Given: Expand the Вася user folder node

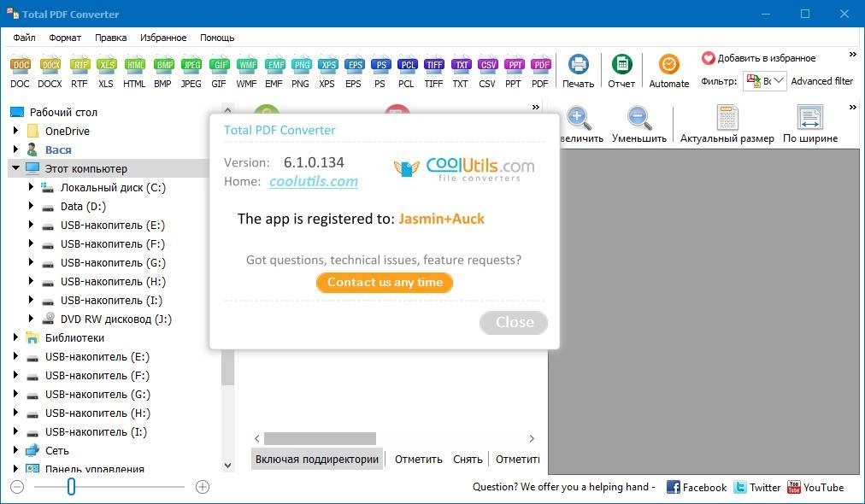Looking at the screenshot, I should click(x=16, y=149).
